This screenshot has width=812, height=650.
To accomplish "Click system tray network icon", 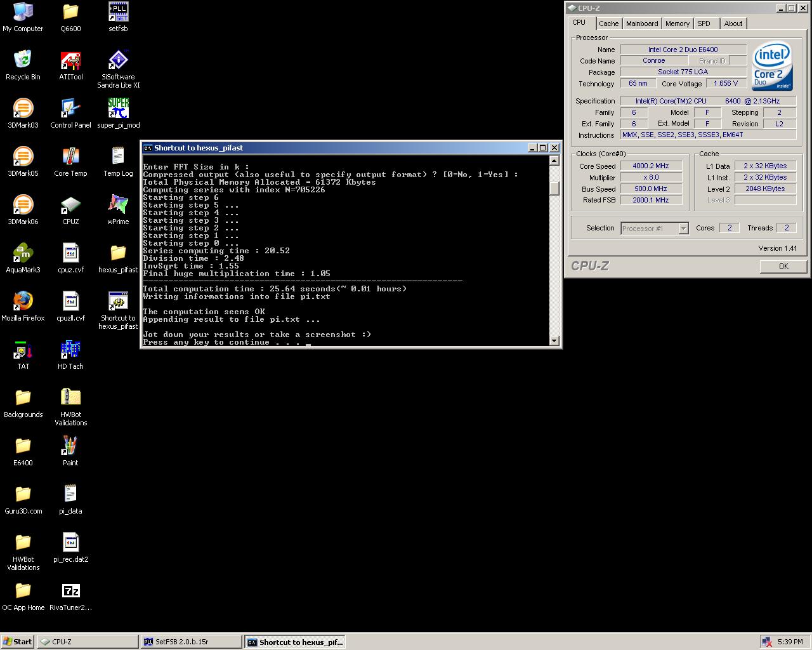I will (766, 642).
